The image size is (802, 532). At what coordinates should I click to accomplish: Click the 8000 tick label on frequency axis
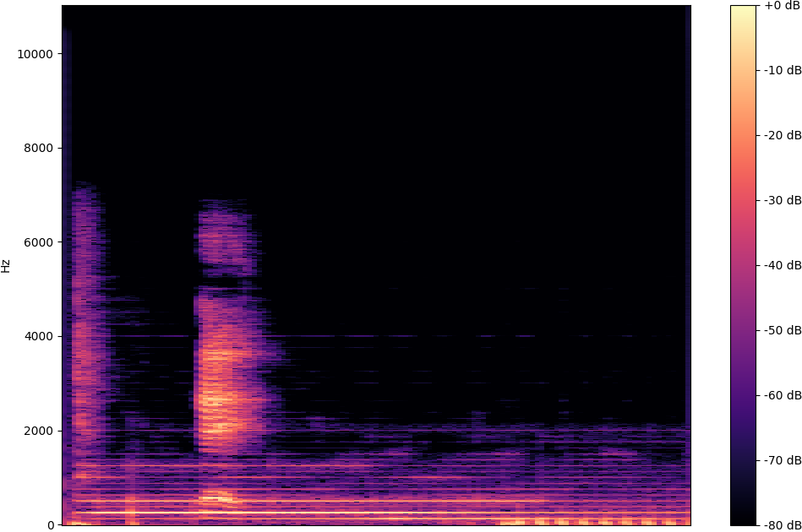tap(38, 149)
